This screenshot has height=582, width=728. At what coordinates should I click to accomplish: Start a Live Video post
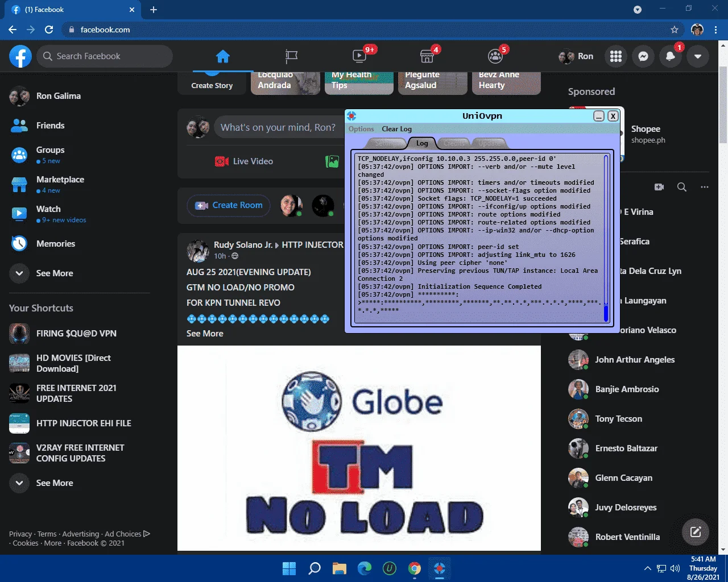pyautogui.click(x=244, y=161)
